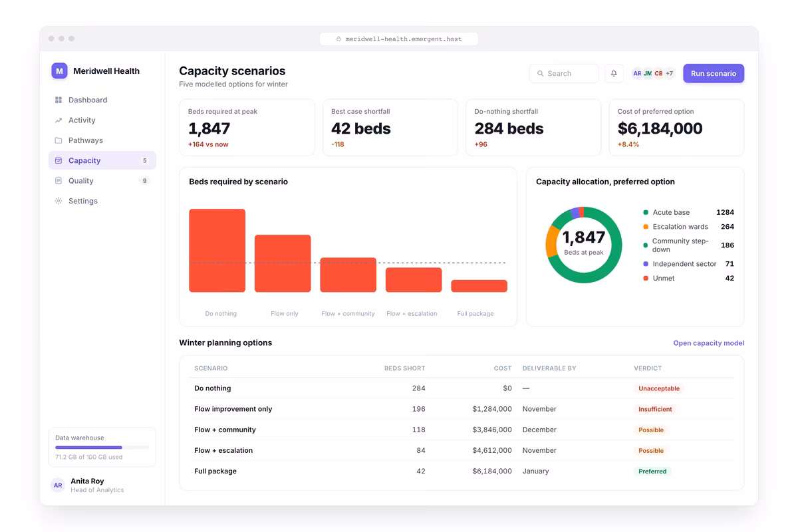Image resolution: width=798 pixels, height=532 pixels.
Task: Click the Capacity sidebar icon
Action: 59,160
